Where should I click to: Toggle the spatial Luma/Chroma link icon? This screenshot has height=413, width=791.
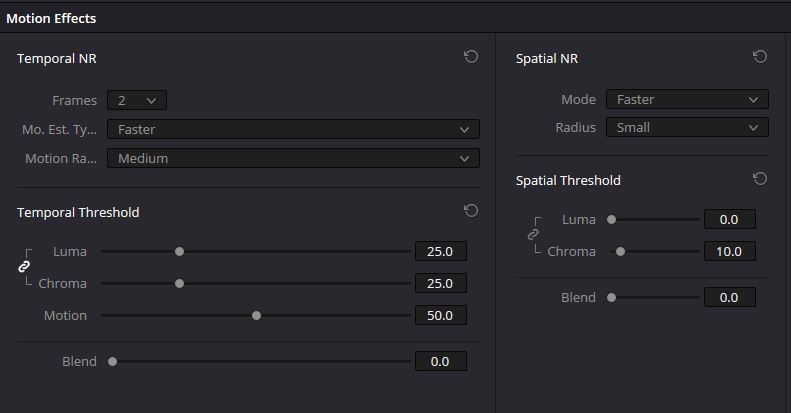pyautogui.click(x=533, y=235)
